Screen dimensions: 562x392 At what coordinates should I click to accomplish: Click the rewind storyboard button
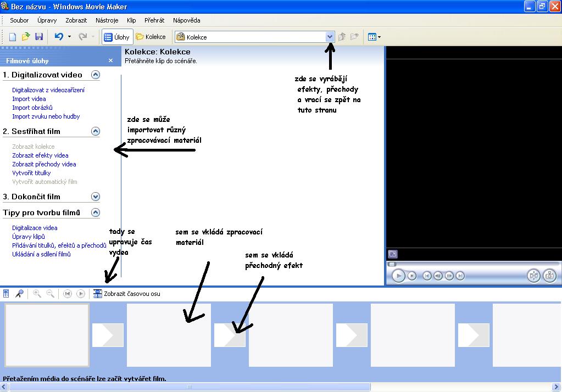tap(68, 294)
